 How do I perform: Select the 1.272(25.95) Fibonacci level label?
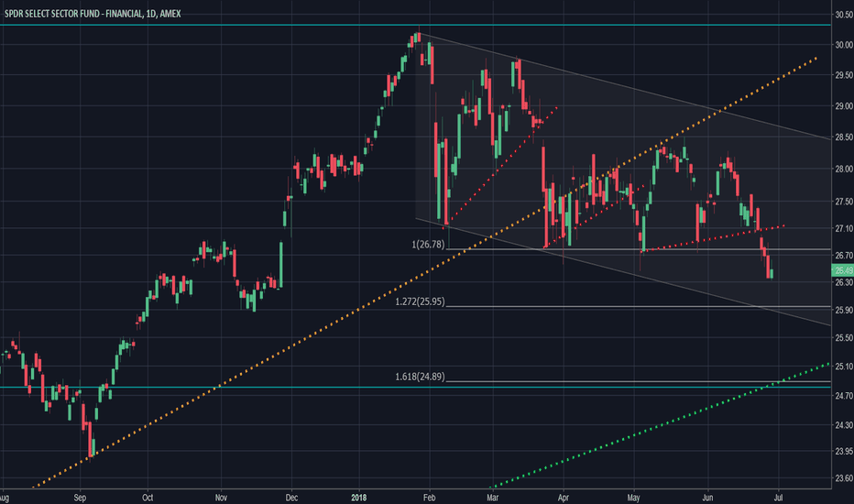[420, 301]
